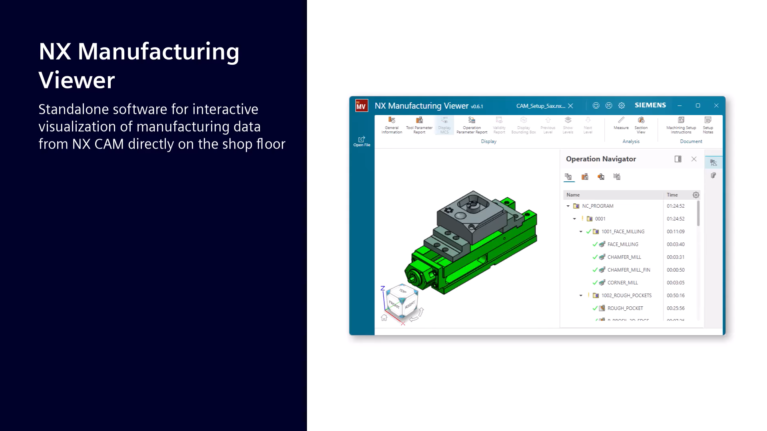The width and height of the screenshot is (767, 431).
Task: Collapse the 1002_ROUGH_POCKETS group
Action: [581, 296]
